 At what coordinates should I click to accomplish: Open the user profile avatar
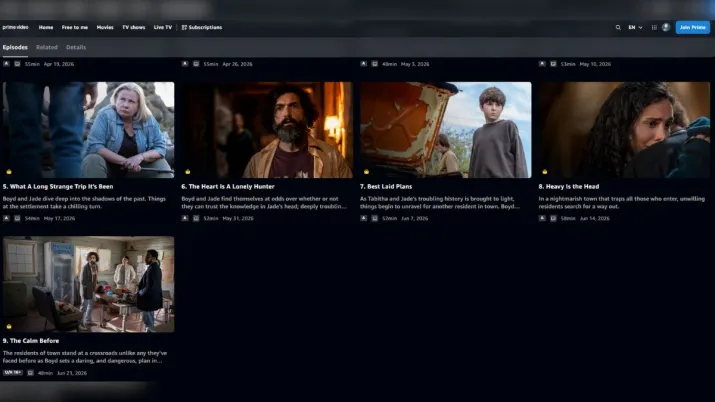click(666, 27)
